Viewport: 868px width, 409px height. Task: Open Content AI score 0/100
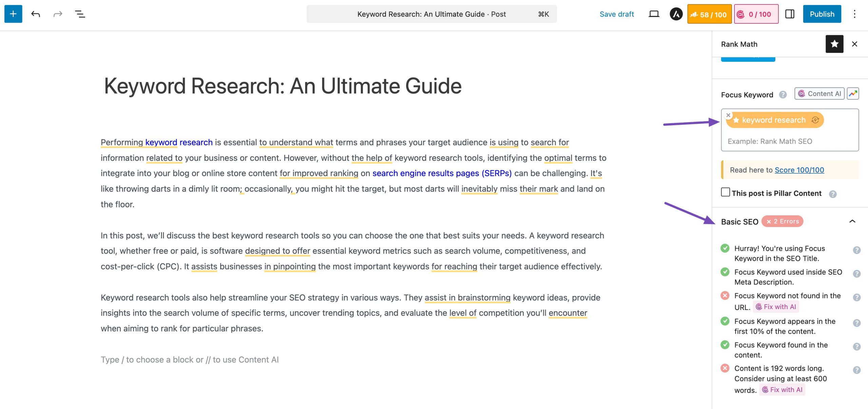point(756,14)
